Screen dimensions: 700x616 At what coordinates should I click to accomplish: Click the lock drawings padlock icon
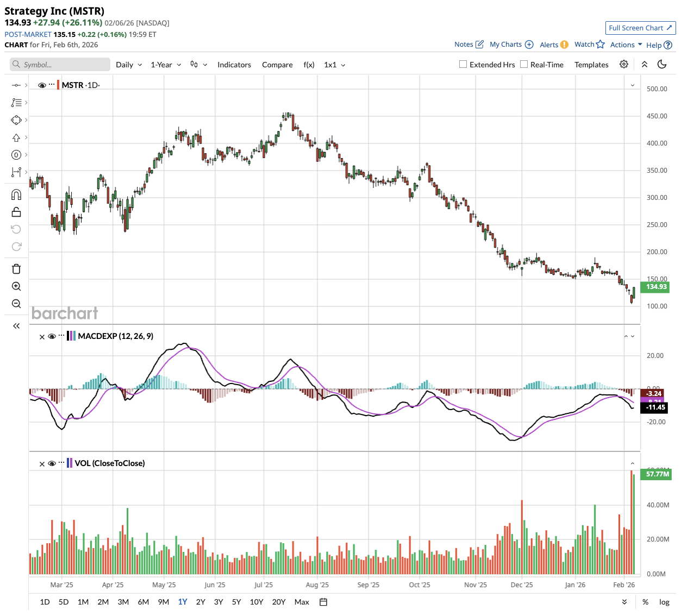coord(16,212)
